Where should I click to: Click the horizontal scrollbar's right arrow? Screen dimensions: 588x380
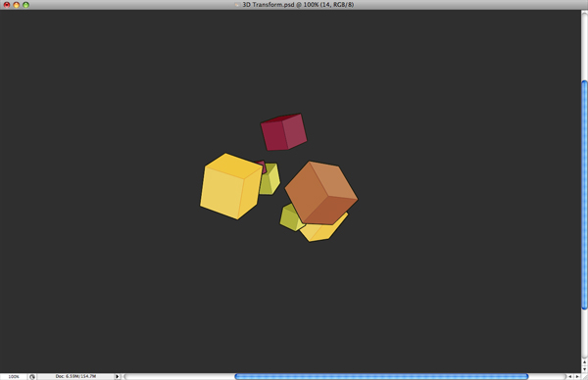point(577,377)
